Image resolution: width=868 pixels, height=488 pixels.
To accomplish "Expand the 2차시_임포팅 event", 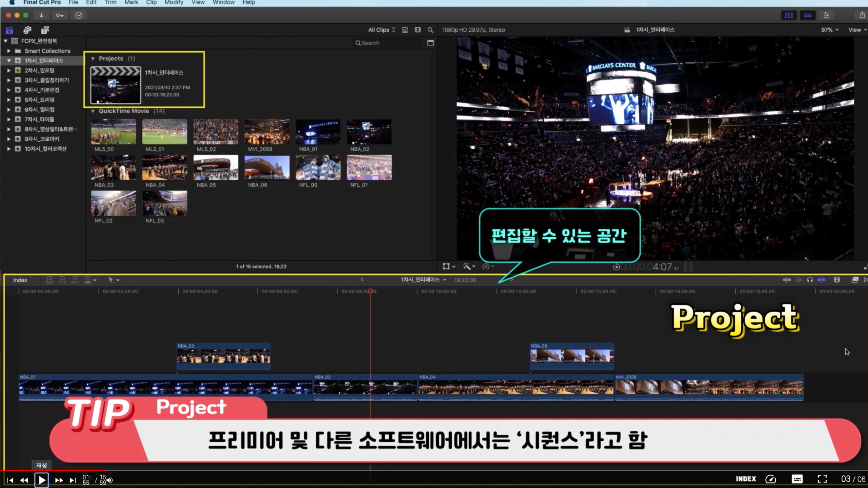I will [9, 70].
